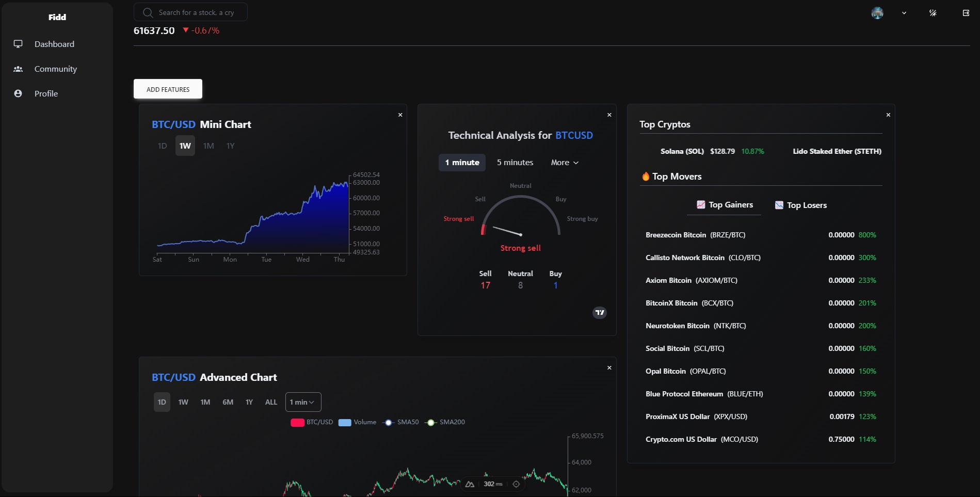The height and width of the screenshot is (497, 980).
Task: Toggle Volume series in chart legend
Action: point(358,422)
